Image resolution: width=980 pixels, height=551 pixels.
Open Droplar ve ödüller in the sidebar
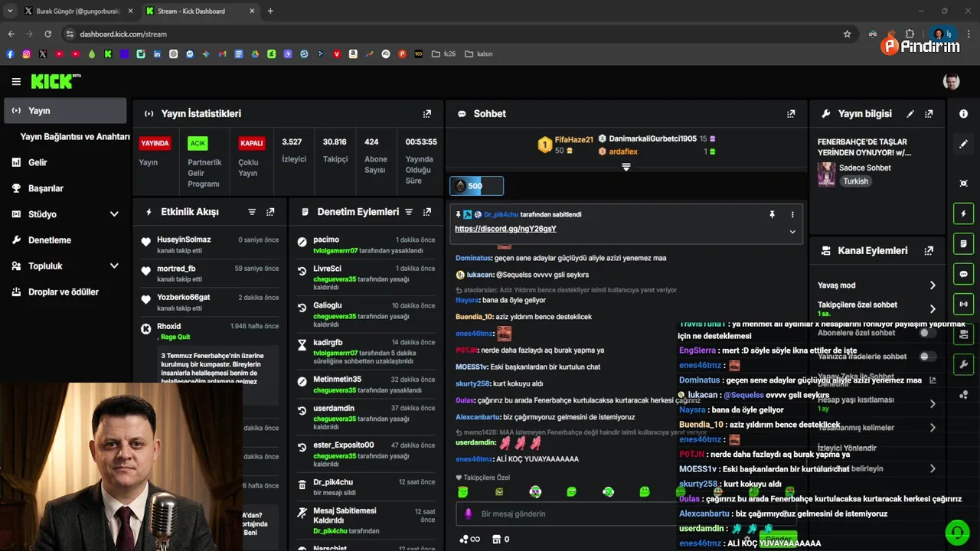click(x=65, y=292)
